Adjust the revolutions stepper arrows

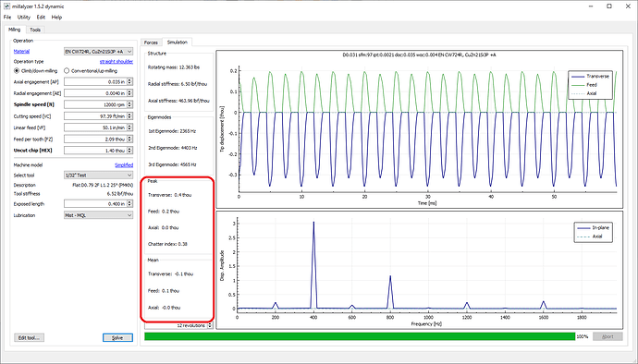(210, 325)
